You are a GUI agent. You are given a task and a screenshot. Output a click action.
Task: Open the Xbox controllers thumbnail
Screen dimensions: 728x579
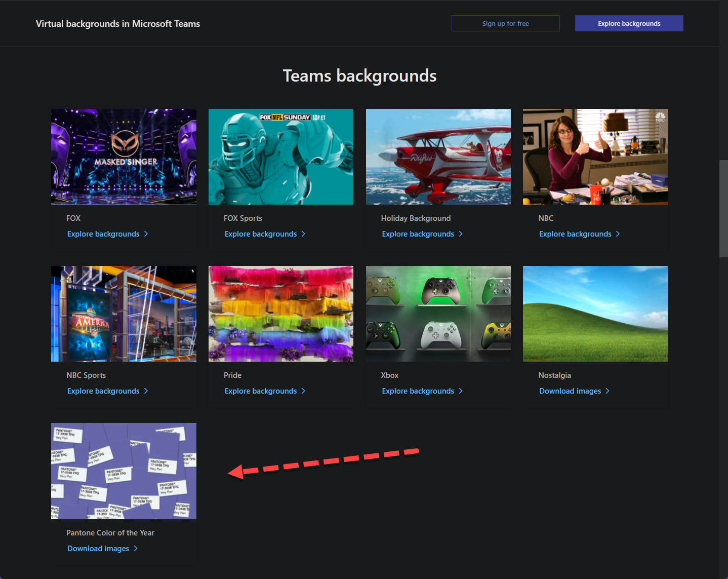(438, 314)
